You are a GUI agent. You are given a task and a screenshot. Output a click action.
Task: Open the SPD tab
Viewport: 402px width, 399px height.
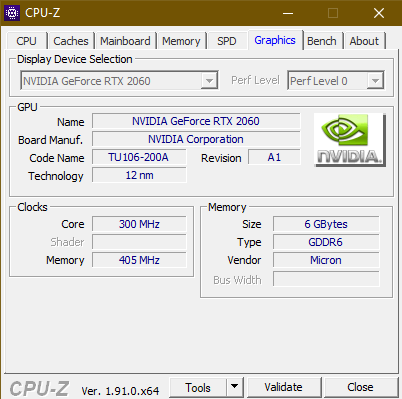click(227, 41)
